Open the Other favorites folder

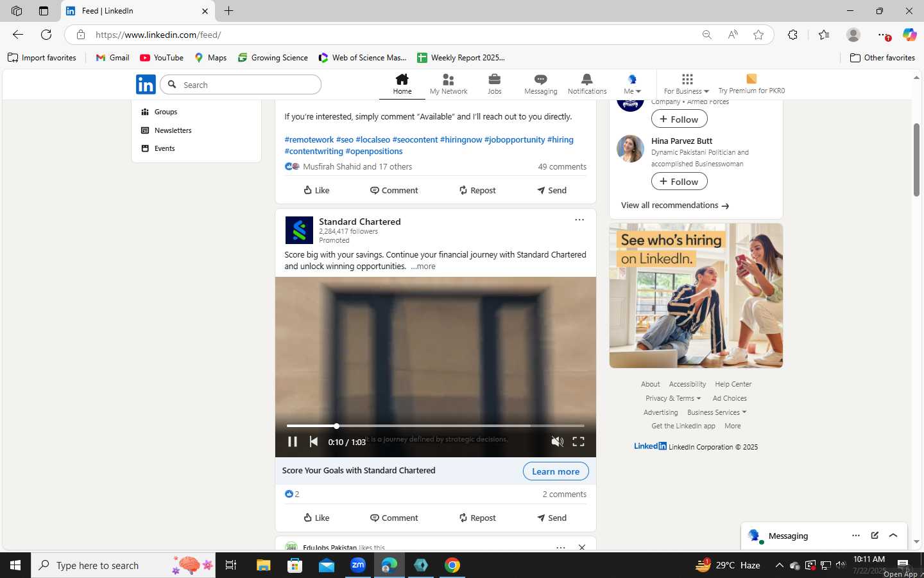[x=882, y=58]
